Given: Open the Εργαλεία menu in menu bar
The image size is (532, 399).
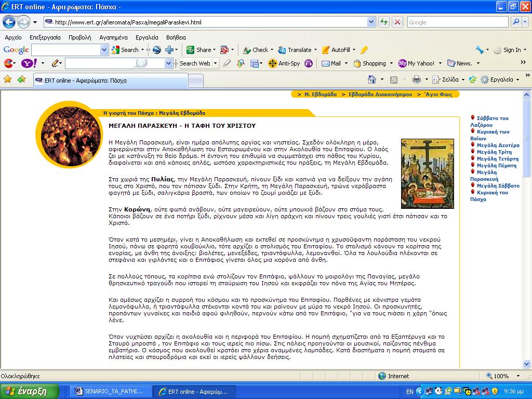Looking at the screenshot, I should pyautogui.click(x=147, y=37).
